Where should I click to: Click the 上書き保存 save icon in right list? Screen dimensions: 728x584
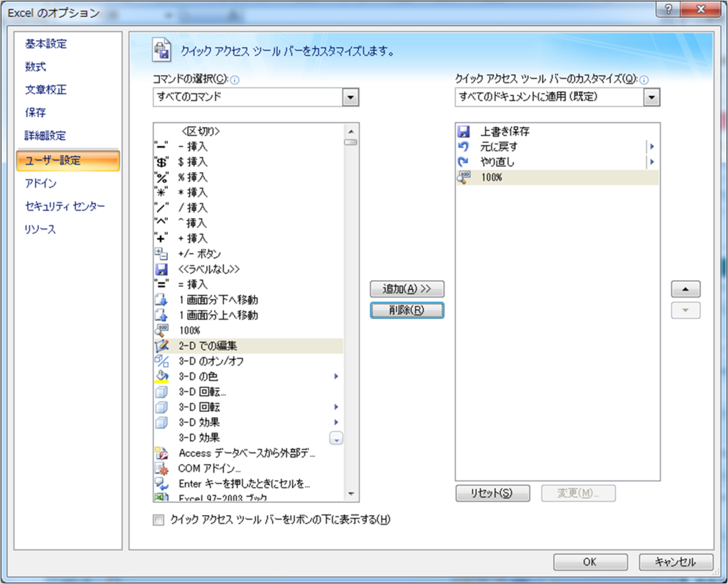(x=464, y=131)
